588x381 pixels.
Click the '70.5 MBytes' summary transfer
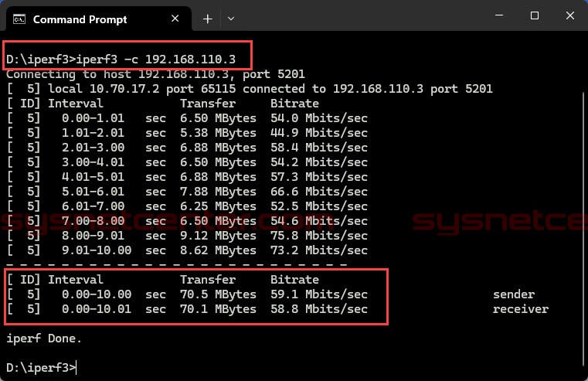click(218, 294)
